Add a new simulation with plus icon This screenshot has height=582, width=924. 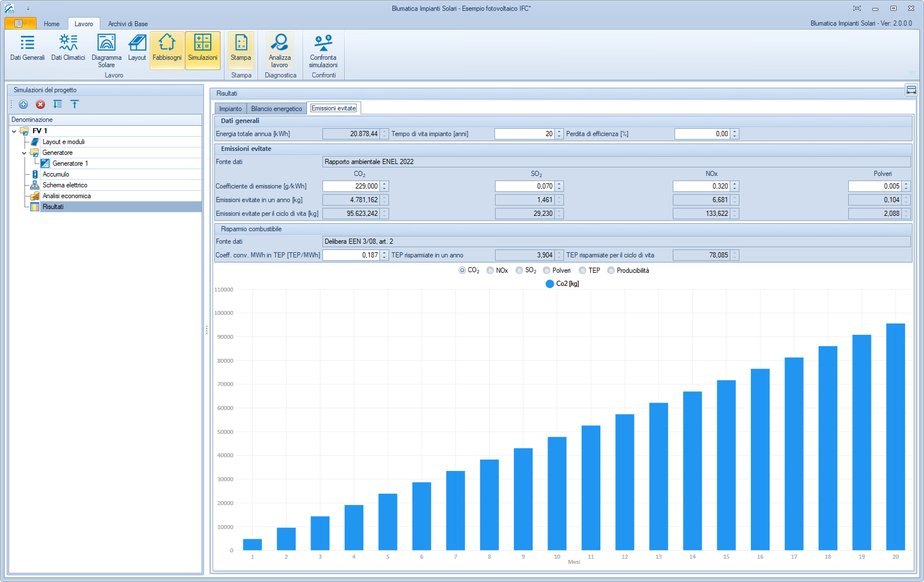click(x=23, y=104)
